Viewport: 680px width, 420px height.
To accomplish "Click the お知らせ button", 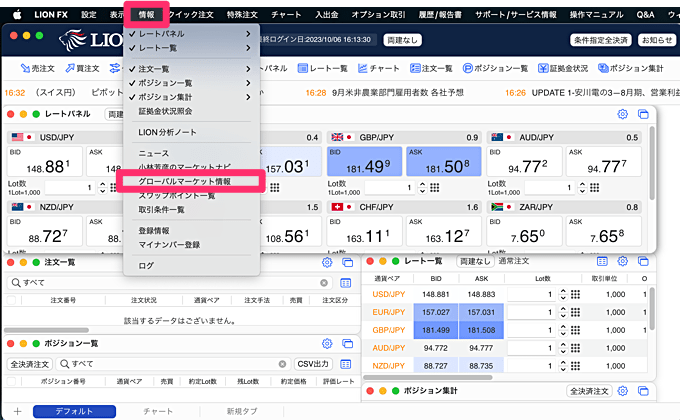I will pos(657,40).
